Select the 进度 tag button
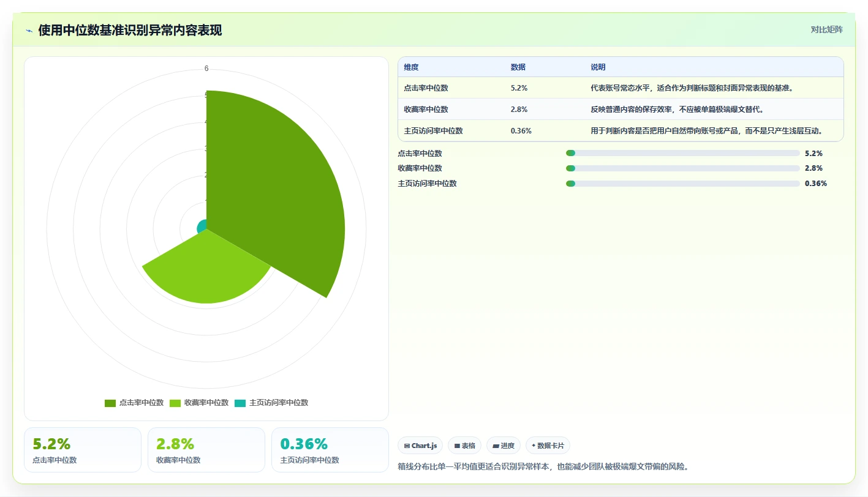Screen dimensions: 868x497 [504, 446]
